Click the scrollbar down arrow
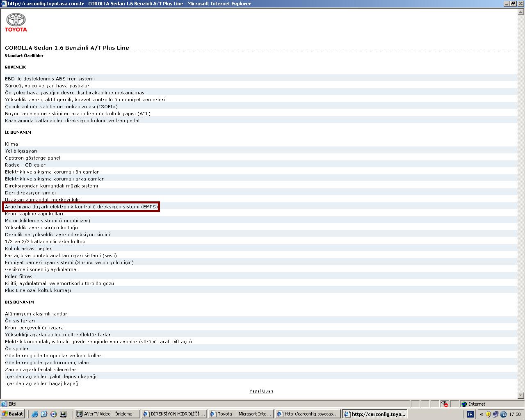This screenshot has height=420, width=525. pos(521,395)
